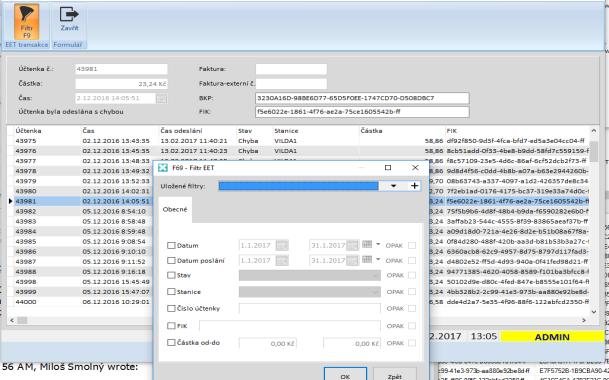609x380 pixels.
Task: Click the FIK field in receipt details
Action: (x=362, y=112)
